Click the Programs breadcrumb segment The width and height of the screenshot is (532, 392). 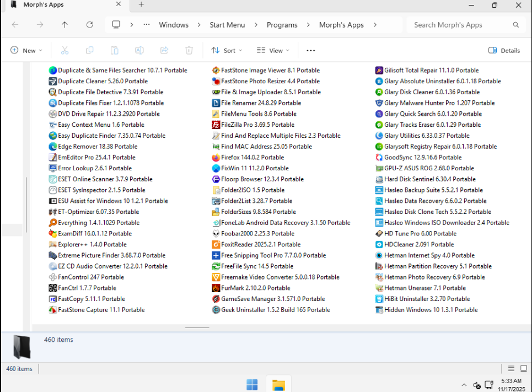pos(282,25)
